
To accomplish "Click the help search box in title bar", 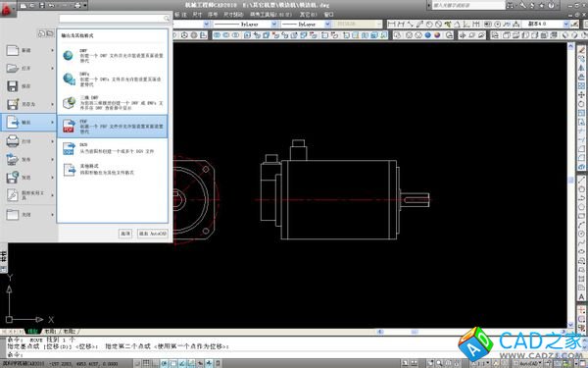I will [x=468, y=5].
